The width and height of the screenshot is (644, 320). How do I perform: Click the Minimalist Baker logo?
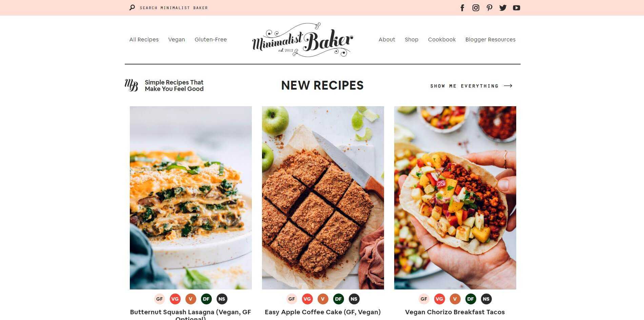coord(303,40)
